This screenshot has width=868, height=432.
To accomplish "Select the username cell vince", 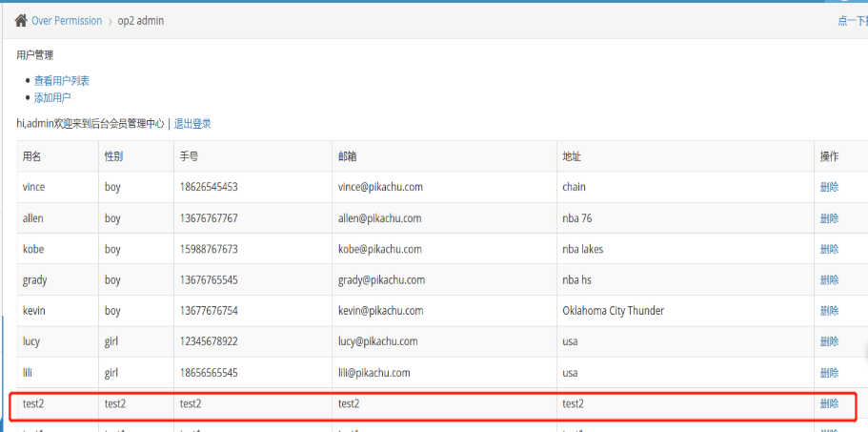I will tap(33, 187).
